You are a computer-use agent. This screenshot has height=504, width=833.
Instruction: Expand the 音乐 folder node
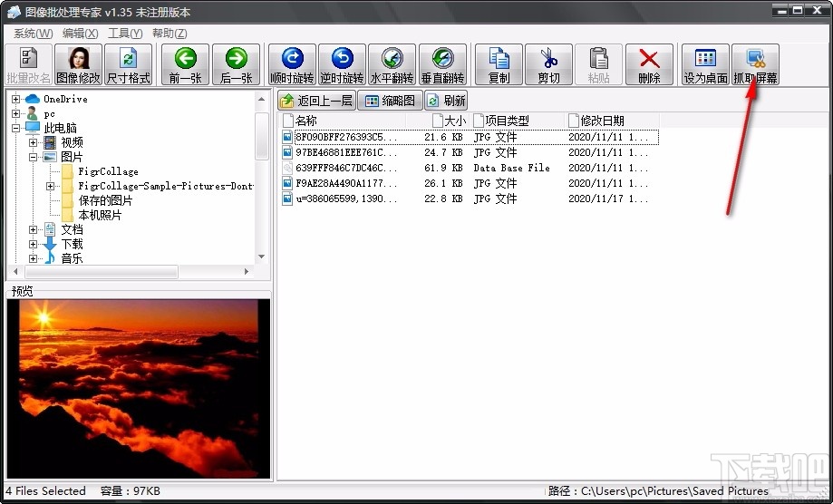pos(33,258)
